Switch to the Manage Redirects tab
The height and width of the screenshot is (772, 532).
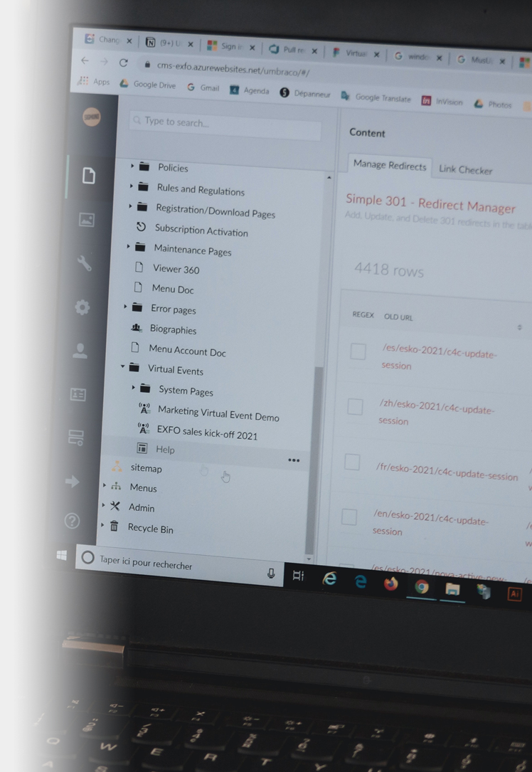point(390,165)
